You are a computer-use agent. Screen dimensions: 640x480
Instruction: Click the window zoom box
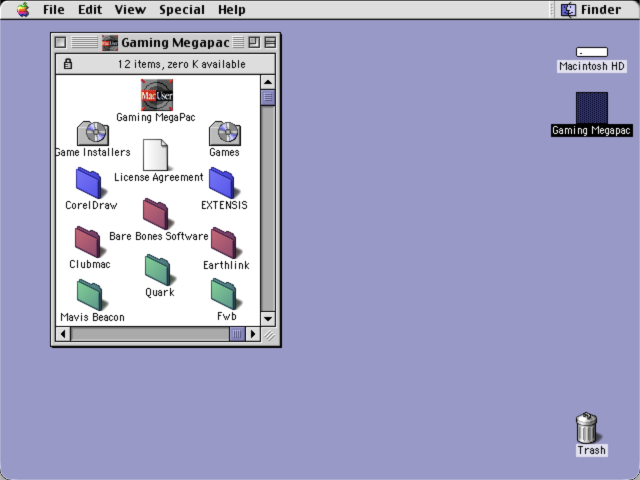coord(254,42)
